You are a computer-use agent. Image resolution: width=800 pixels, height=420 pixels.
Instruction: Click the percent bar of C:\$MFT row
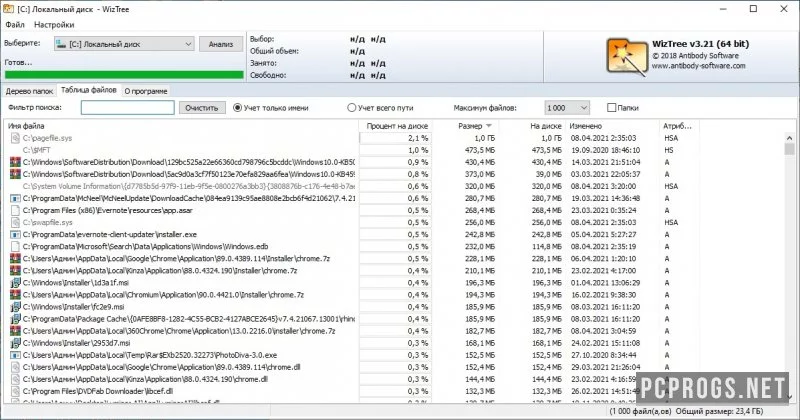coord(396,150)
